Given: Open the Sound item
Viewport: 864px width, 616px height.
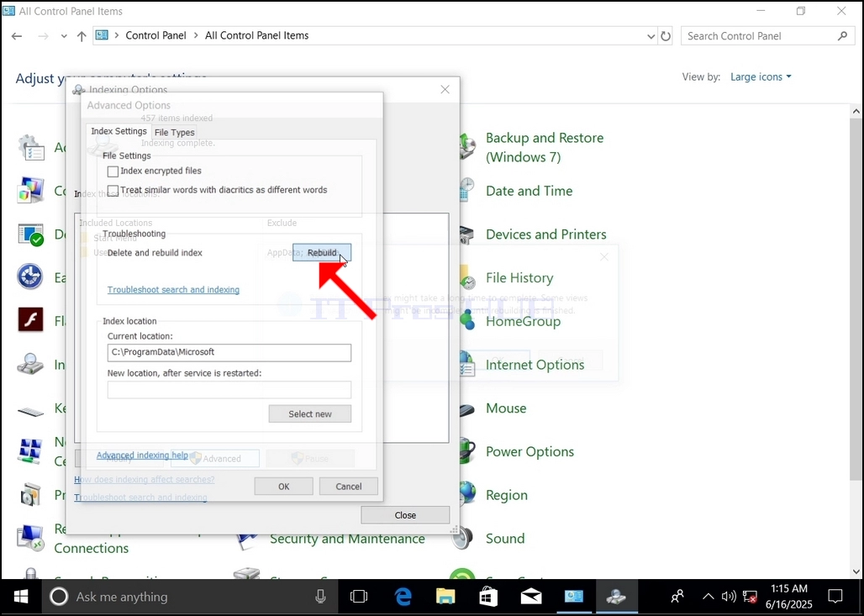Looking at the screenshot, I should click(505, 539).
